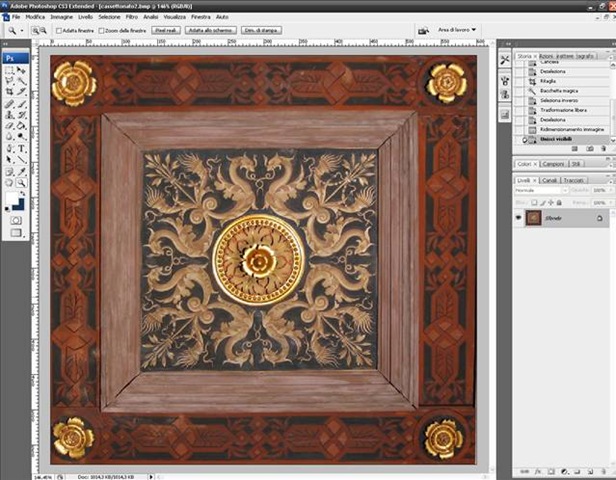The image size is (616, 480).
Task: Click the zoom out magnifier in options bar
Action: (43, 31)
